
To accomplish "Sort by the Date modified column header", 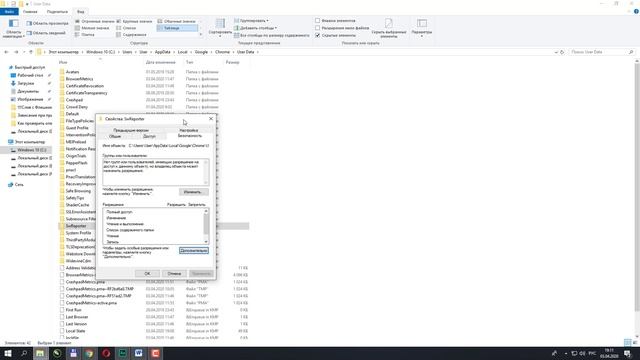I will tap(160, 62).
